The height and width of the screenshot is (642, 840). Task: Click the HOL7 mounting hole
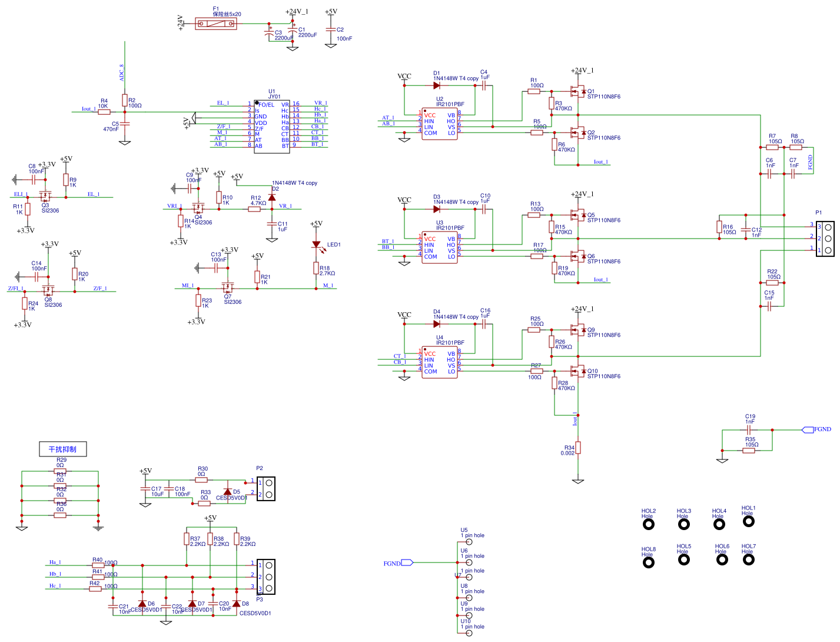click(748, 559)
